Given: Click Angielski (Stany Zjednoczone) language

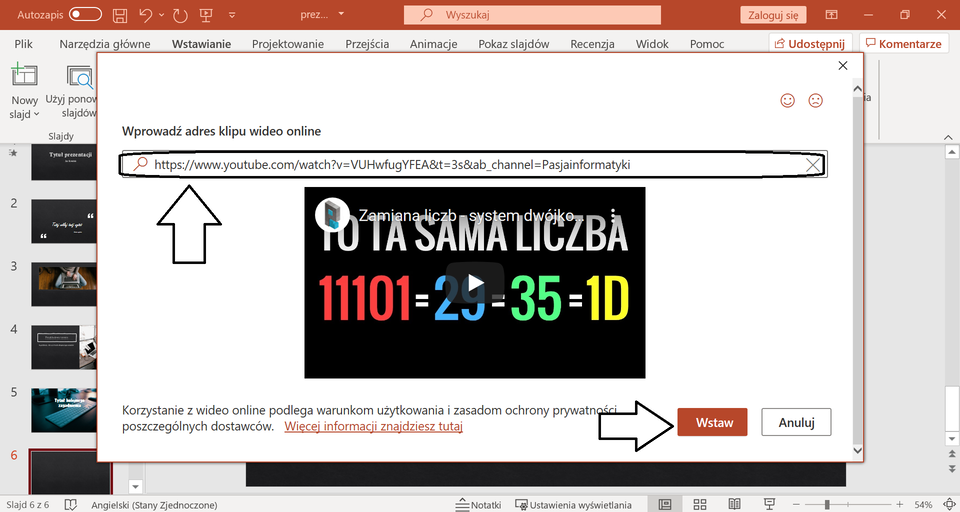Looking at the screenshot, I should pyautogui.click(x=154, y=505).
